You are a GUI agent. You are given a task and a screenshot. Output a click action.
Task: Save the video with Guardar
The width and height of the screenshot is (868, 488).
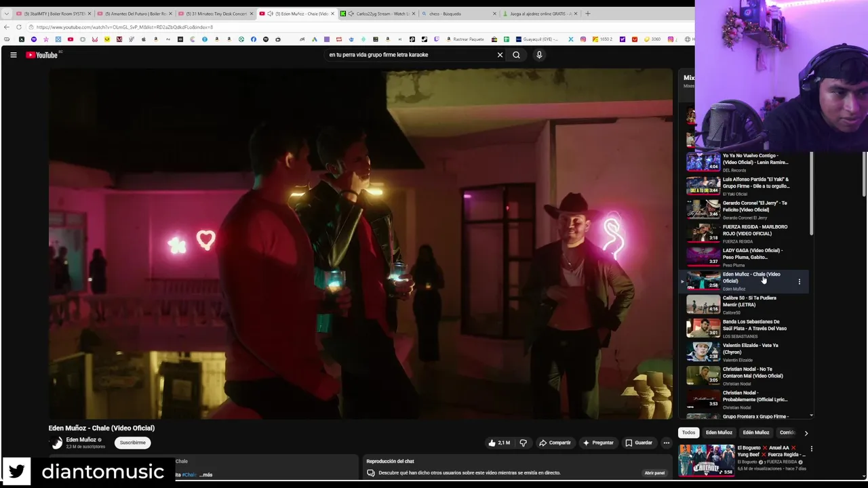639,443
